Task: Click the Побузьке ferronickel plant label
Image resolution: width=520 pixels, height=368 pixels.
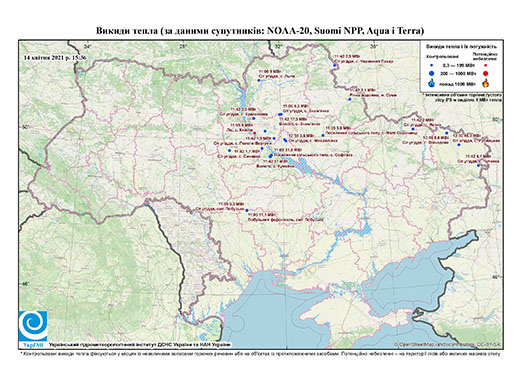Action: (286, 220)
